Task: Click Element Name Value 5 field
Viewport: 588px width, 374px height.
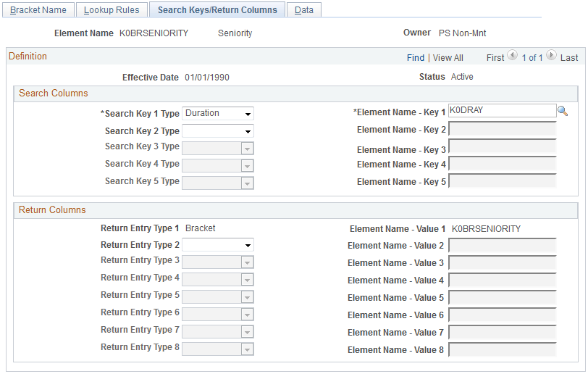Action: pyautogui.click(x=502, y=297)
